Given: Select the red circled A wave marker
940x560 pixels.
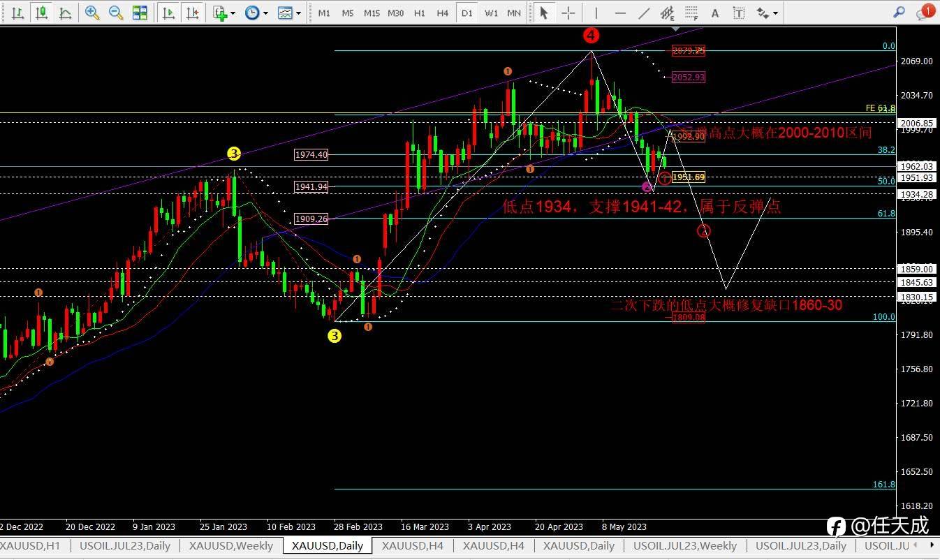Looking at the screenshot, I should coord(705,230).
